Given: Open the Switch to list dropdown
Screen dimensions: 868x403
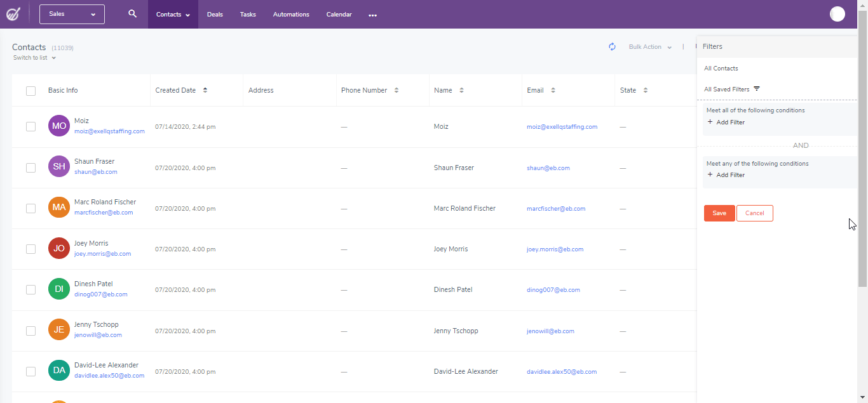Looking at the screenshot, I should pyautogui.click(x=34, y=58).
